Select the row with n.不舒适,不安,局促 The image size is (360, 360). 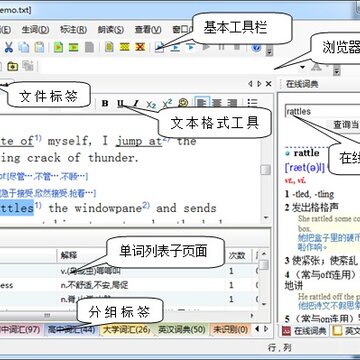click(x=129, y=285)
